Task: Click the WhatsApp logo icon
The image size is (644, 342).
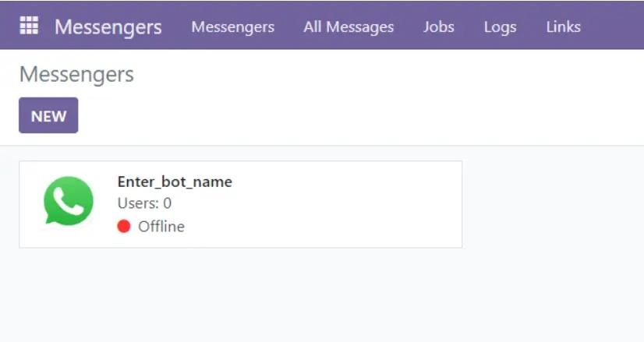Action: click(68, 201)
